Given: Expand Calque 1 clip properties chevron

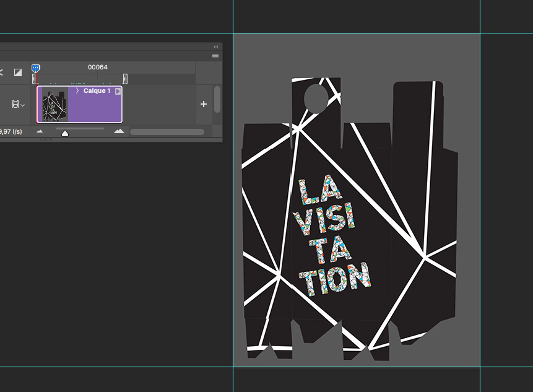Looking at the screenshot, I should tap(77, 91).
